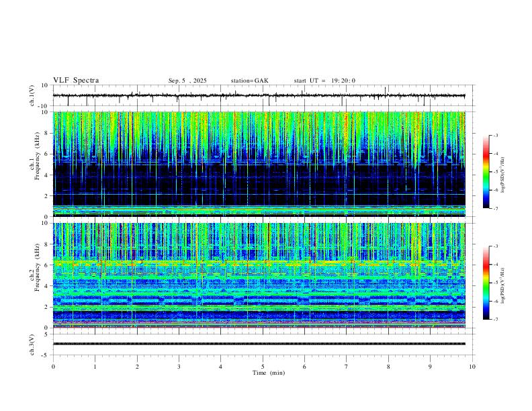The image size is (532, 411).
Task: Click the "-3" tick on the upper colorbar
Action: pyautogui.click(x=496, y=135)
